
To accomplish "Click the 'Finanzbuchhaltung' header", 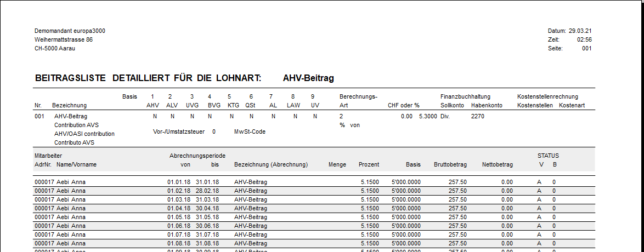I will 465,97.
